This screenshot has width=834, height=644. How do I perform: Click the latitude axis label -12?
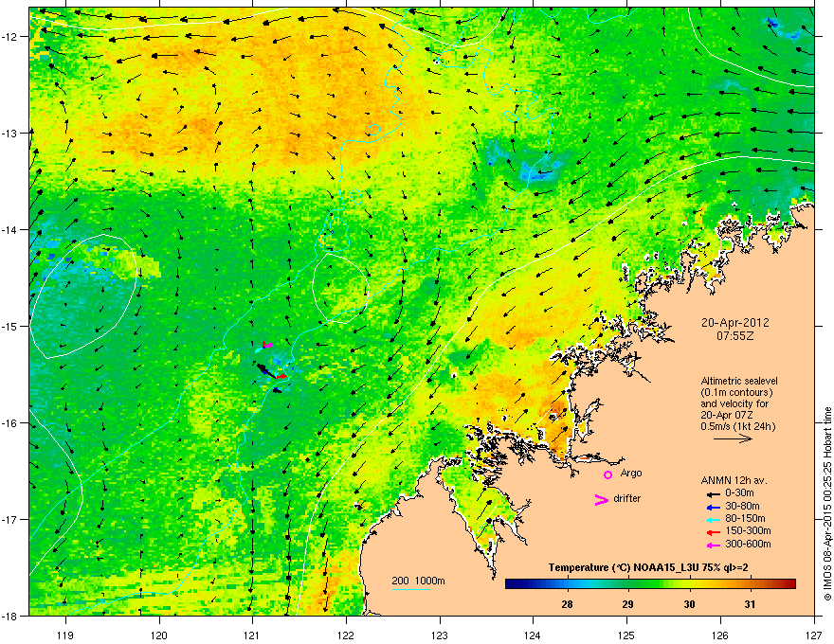coord(10,37)
